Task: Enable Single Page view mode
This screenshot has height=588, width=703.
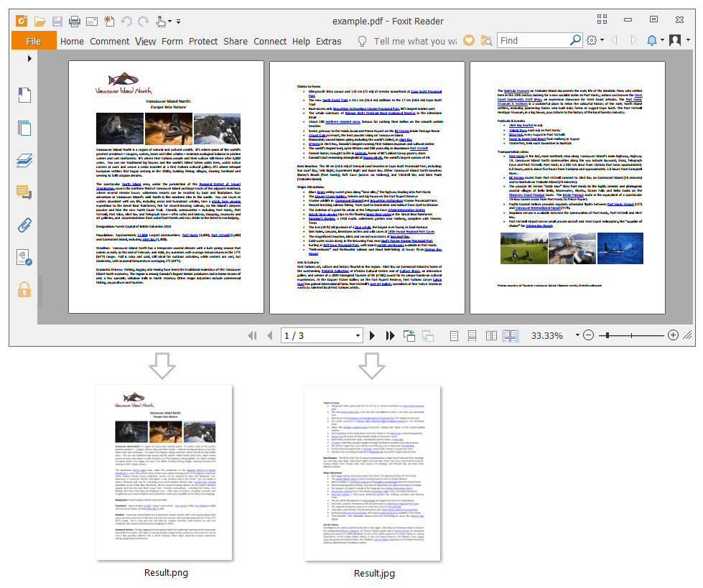Action: tap(454, 335)
